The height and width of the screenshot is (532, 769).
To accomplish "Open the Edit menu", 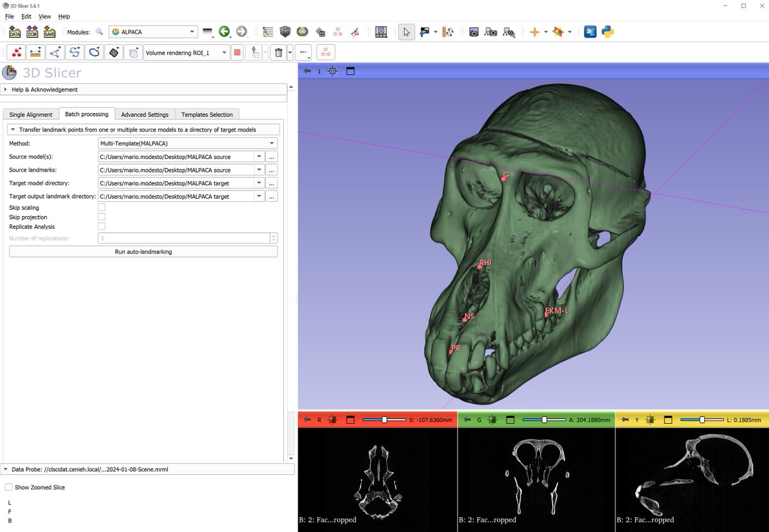I will coord(26,16).
